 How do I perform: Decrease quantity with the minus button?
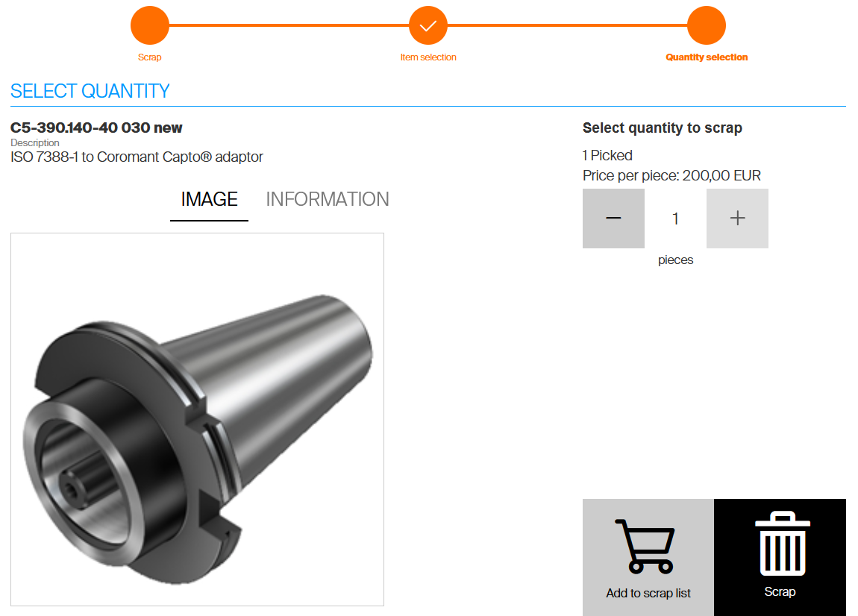point(613,219)
